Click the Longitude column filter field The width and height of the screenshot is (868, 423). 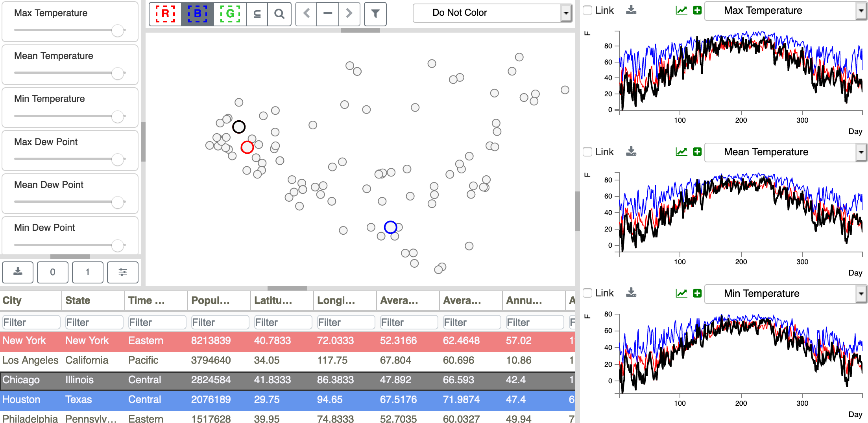click(x=346, y=322)
